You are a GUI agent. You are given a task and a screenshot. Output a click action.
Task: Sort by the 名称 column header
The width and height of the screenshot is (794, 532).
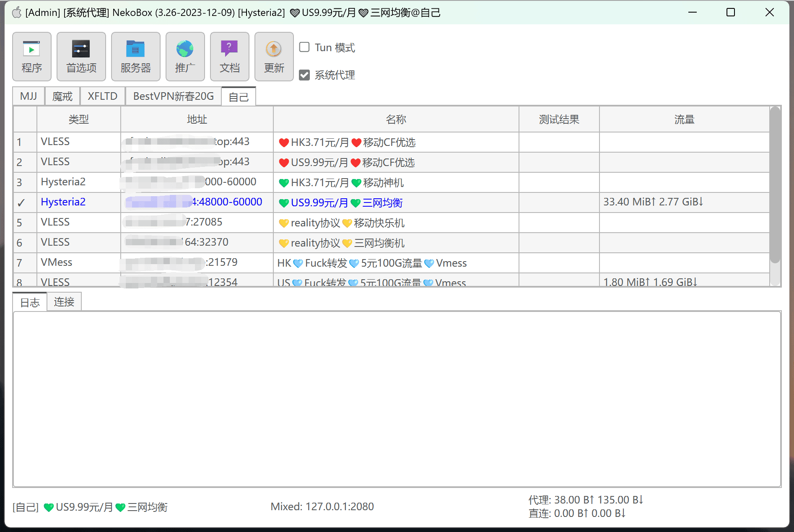coord(396,119)
